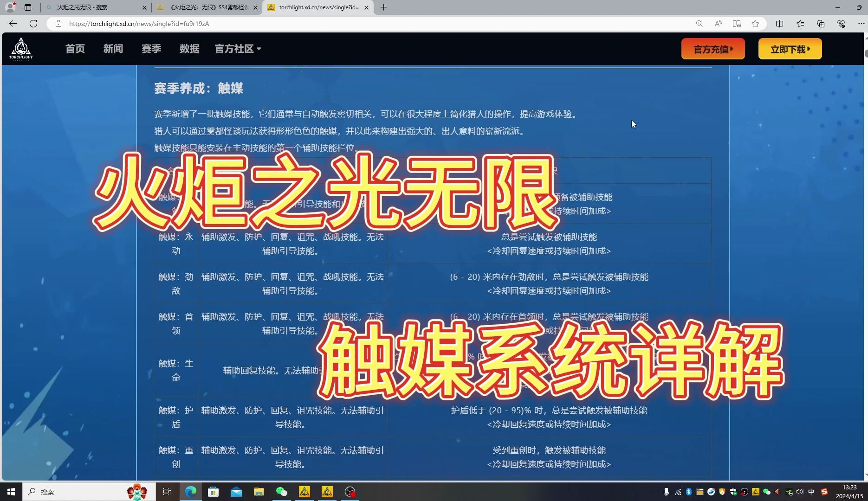The height and width of the screenshot is (501, 868).
Task: Switch to the 《火炬之光：无限》SS4 tab
Action: pyautogui.click(x=207, y=7)
